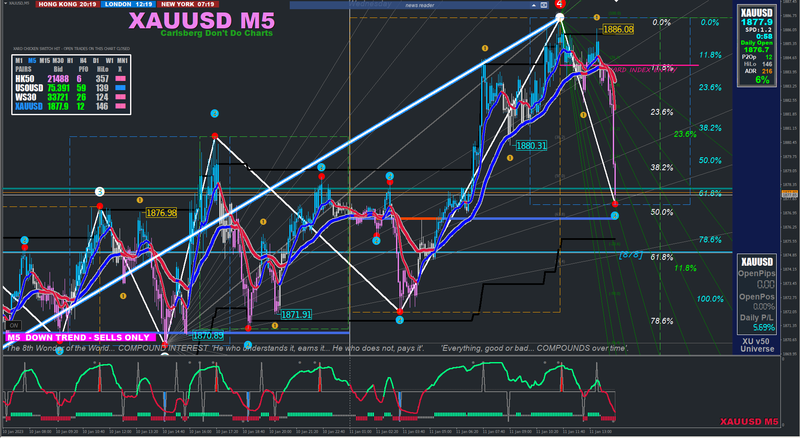Click the HiLo column header in dashboard
800x438 pixels.
pyautogui.click(x=103, y=69)
